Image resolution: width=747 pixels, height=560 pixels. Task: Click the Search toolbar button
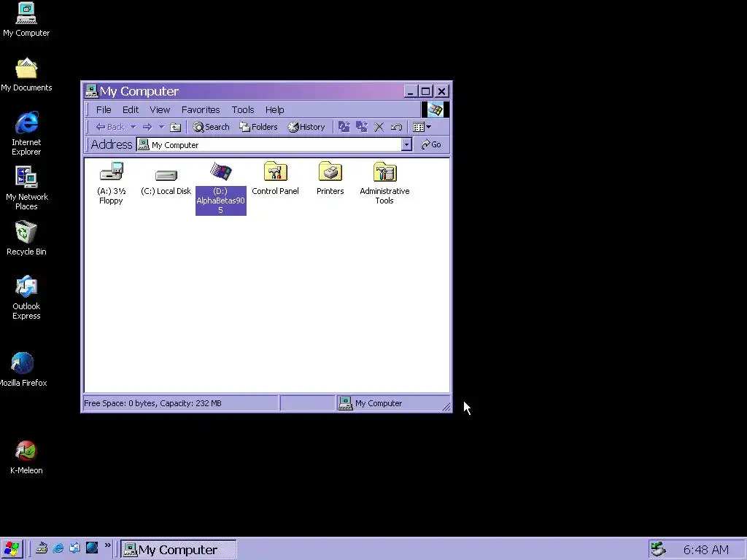tap(211, 127)
